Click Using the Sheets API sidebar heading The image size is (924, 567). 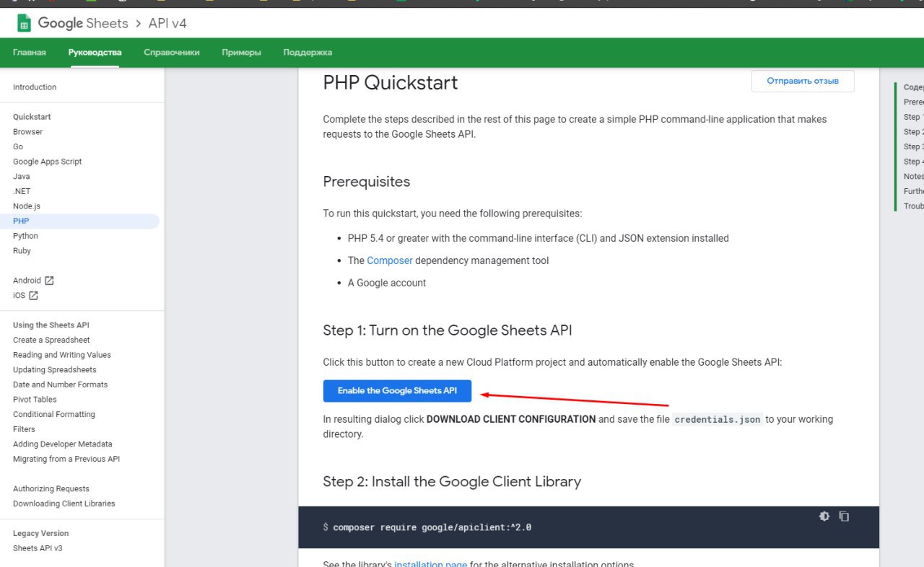(51, 325)
